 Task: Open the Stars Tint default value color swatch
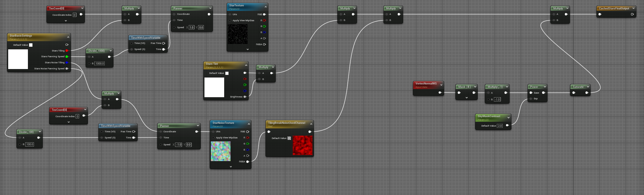tap(227, 73)
